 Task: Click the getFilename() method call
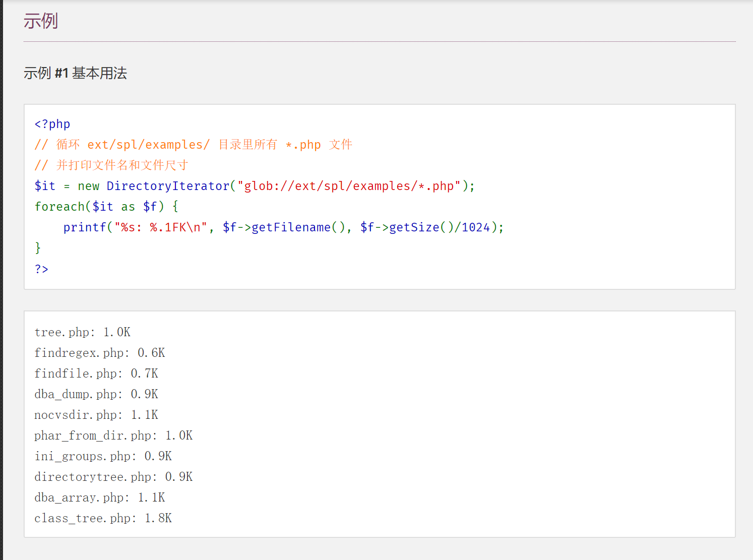pyautogui.click(x=298, y=227)
